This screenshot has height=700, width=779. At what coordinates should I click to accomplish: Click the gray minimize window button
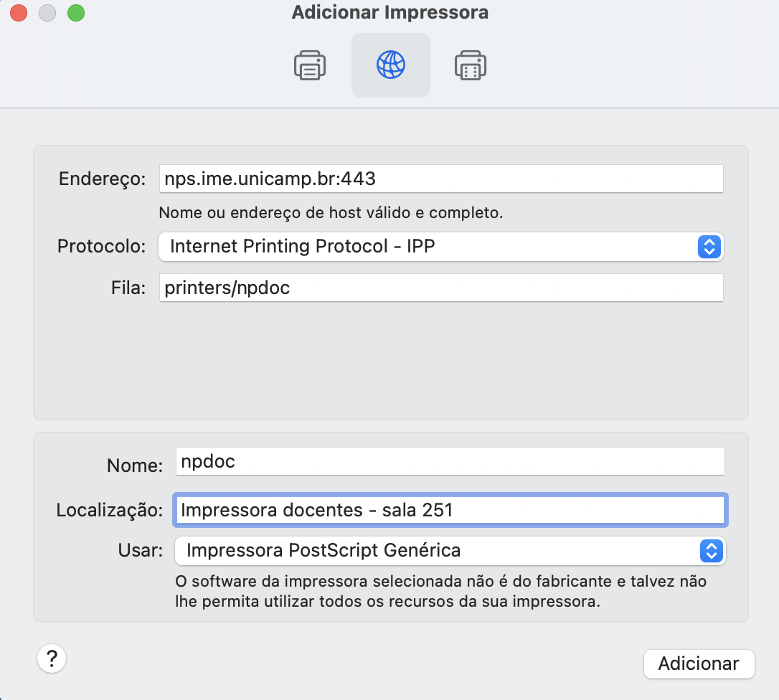point(47,12)
